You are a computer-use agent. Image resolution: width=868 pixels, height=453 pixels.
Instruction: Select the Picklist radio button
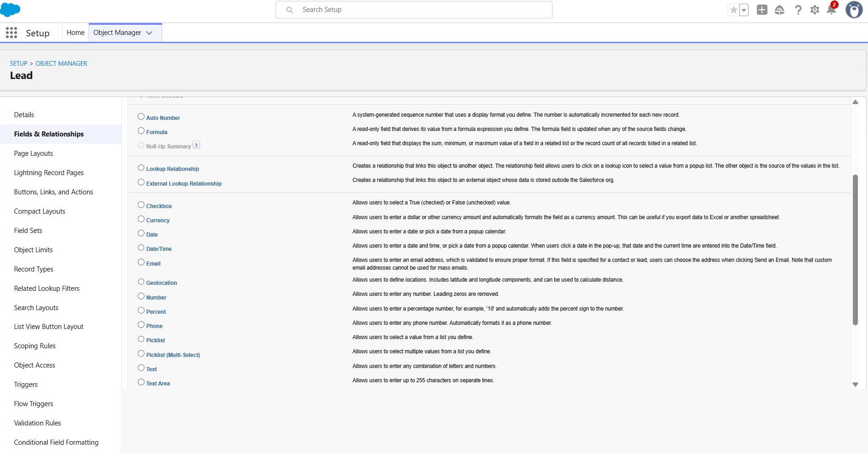[x=141, y=339]
